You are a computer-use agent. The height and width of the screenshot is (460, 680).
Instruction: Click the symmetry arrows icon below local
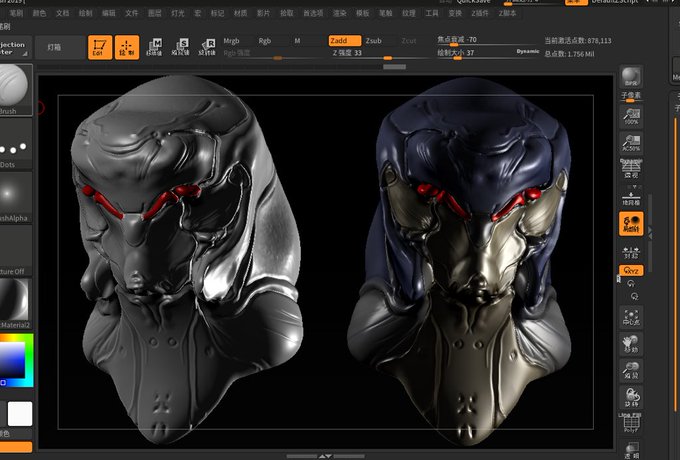[x=631, y=252]
